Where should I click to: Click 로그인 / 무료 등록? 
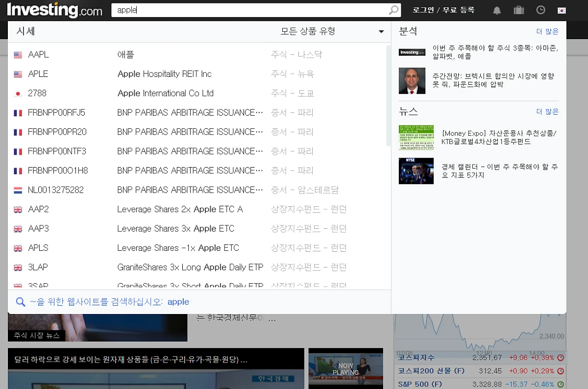(x=442, y=10)
